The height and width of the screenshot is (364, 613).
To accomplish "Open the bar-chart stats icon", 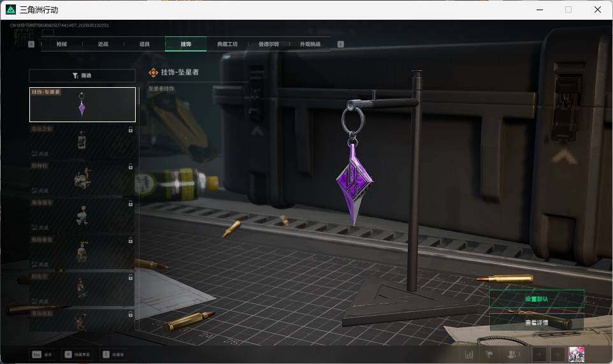I will click(x=469, y=354).
